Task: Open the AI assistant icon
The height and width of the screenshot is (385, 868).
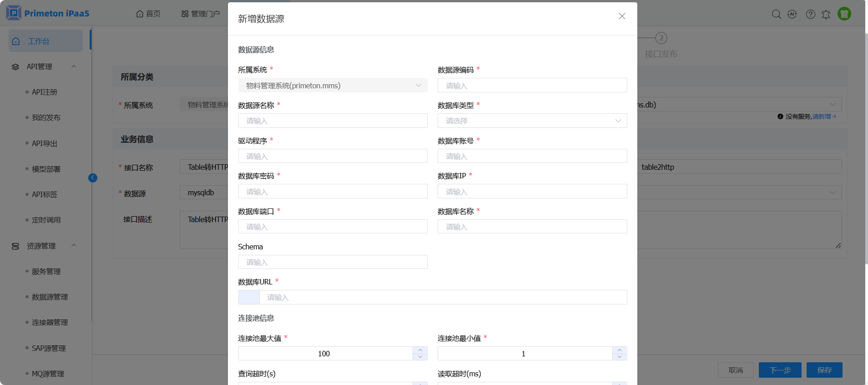Action: [x=792, y=14]
